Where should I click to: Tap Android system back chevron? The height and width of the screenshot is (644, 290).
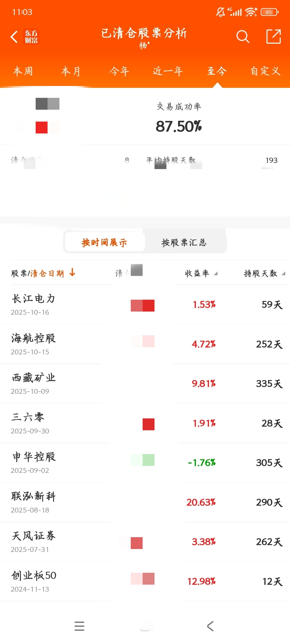[210, 626]
